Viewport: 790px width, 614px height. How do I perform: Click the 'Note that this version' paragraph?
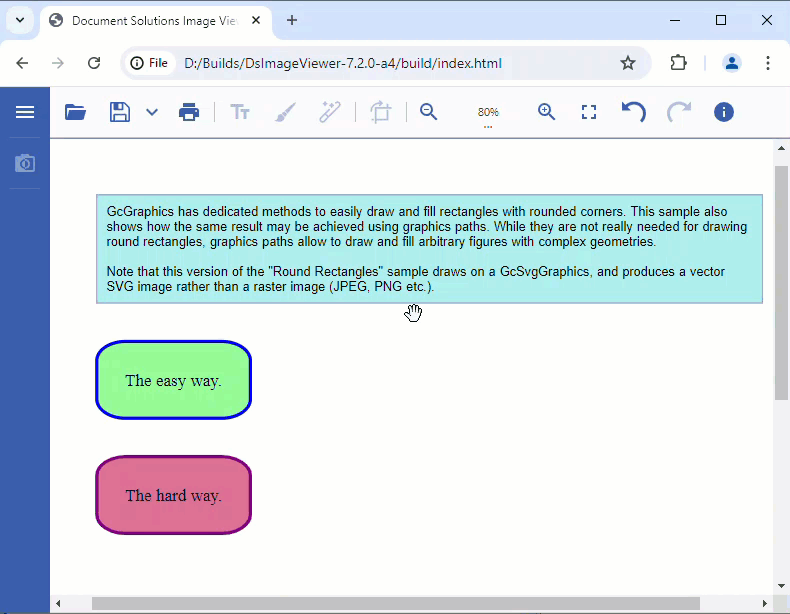(416, 279)
